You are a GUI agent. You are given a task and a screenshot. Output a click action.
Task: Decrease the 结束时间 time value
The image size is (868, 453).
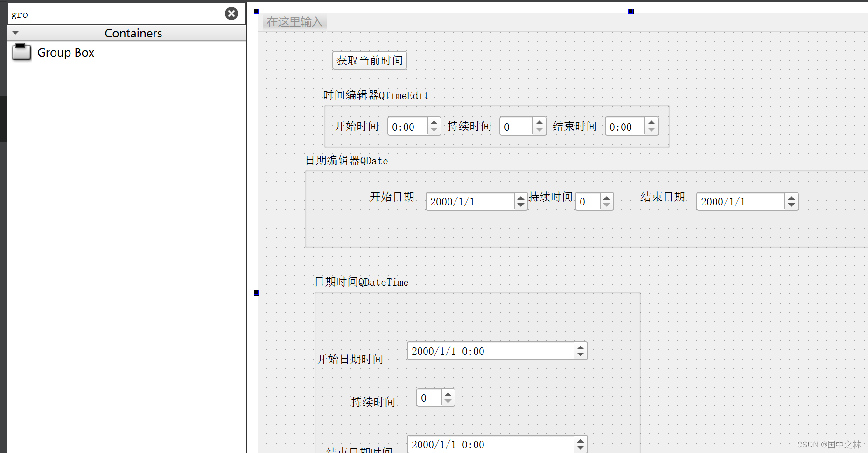point(651,131)
